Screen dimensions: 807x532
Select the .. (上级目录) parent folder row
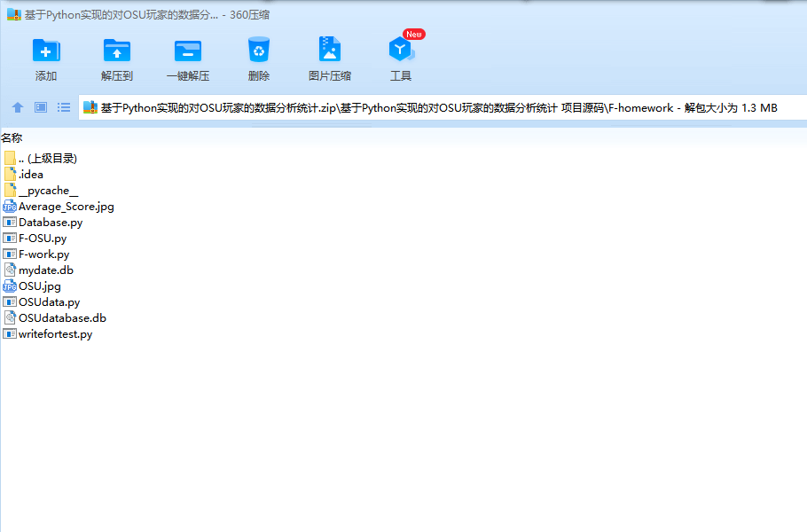point(40,159)
